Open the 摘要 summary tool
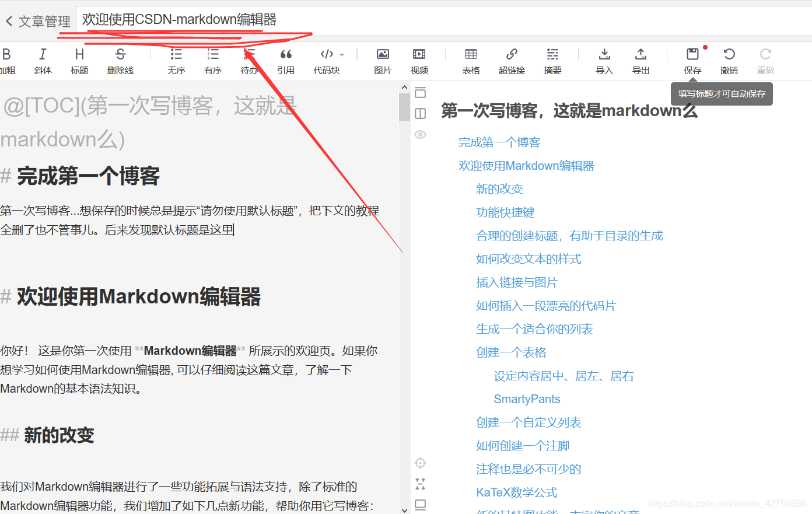This screenshot has width=812, height=514. click(552, 61)
